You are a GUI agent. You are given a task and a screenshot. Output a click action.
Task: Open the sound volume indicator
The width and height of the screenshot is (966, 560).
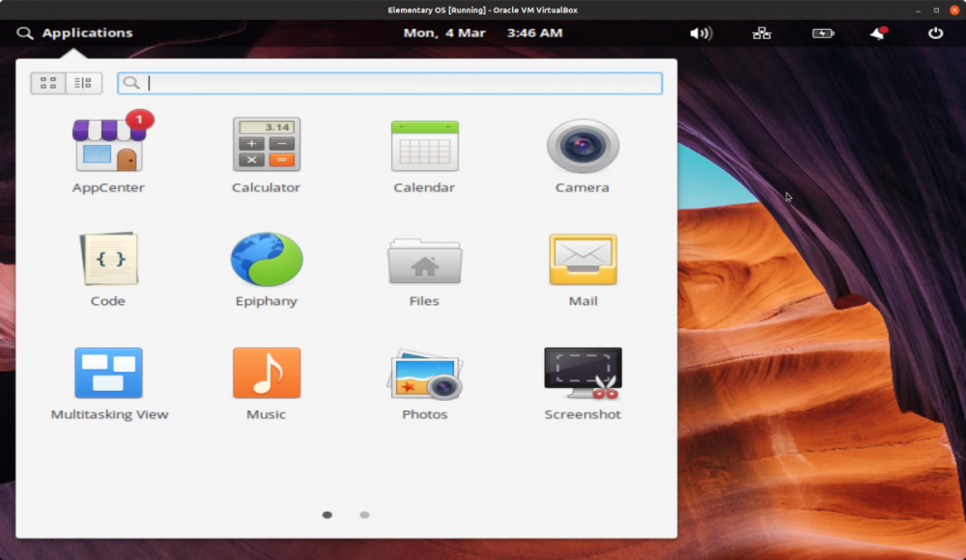tap(700, 33)
